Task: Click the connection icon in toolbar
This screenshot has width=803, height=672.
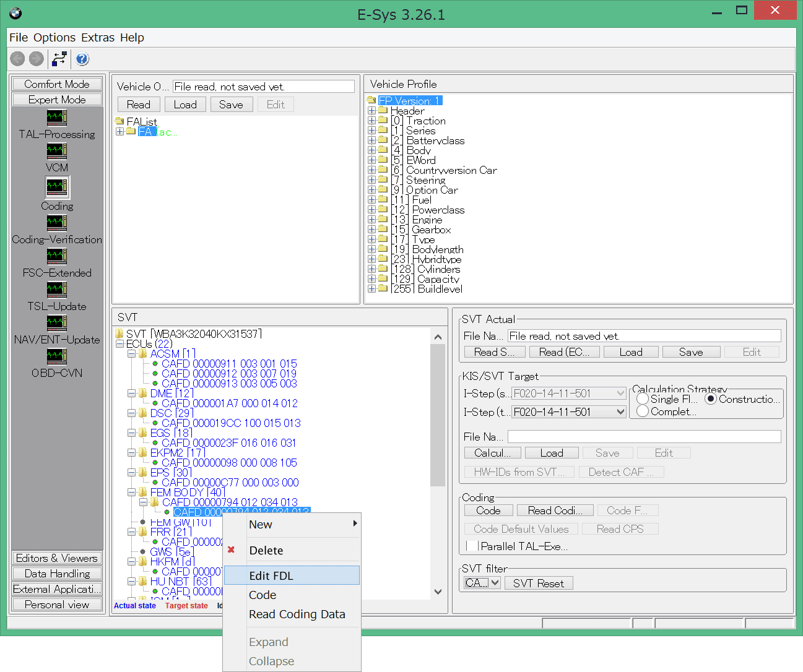Action: [x=59, y=59]
